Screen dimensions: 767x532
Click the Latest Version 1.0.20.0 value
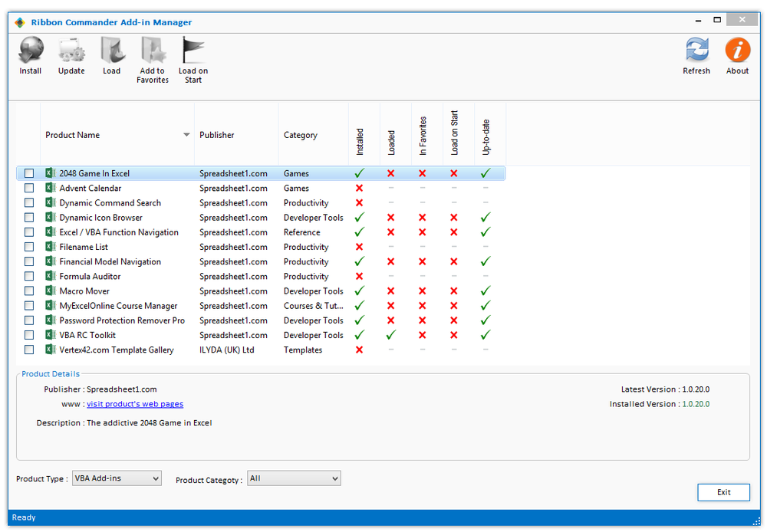coord(696,389)
